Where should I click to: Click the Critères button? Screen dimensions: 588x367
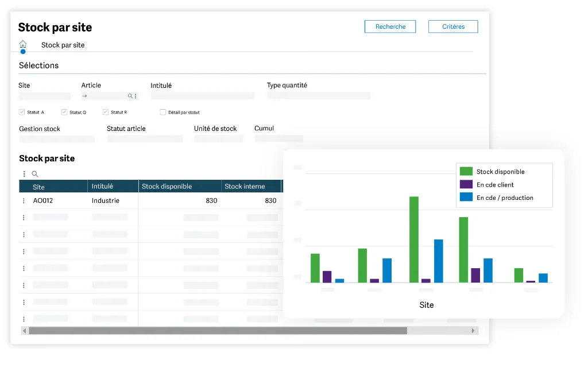tap(453, 26)
